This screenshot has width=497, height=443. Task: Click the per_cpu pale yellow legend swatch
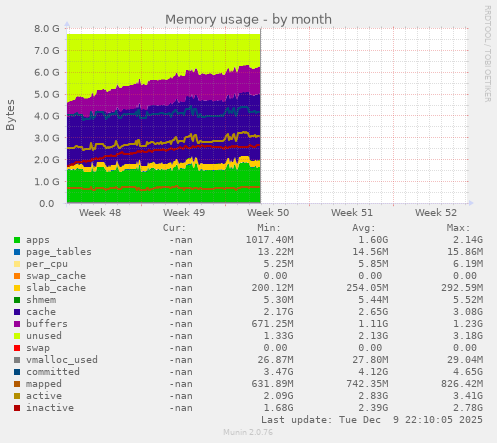(x=17, y=264)
